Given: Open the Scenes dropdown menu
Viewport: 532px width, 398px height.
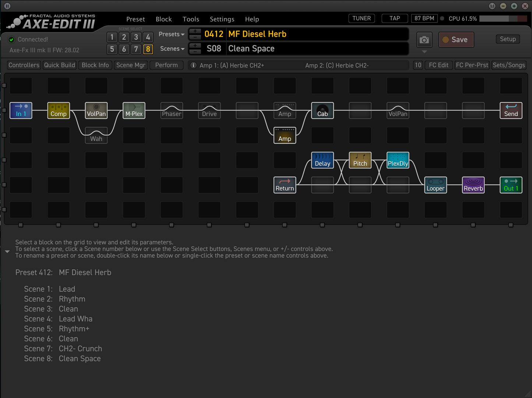Looking at the screenshot, I should click(x=172, y=49).
